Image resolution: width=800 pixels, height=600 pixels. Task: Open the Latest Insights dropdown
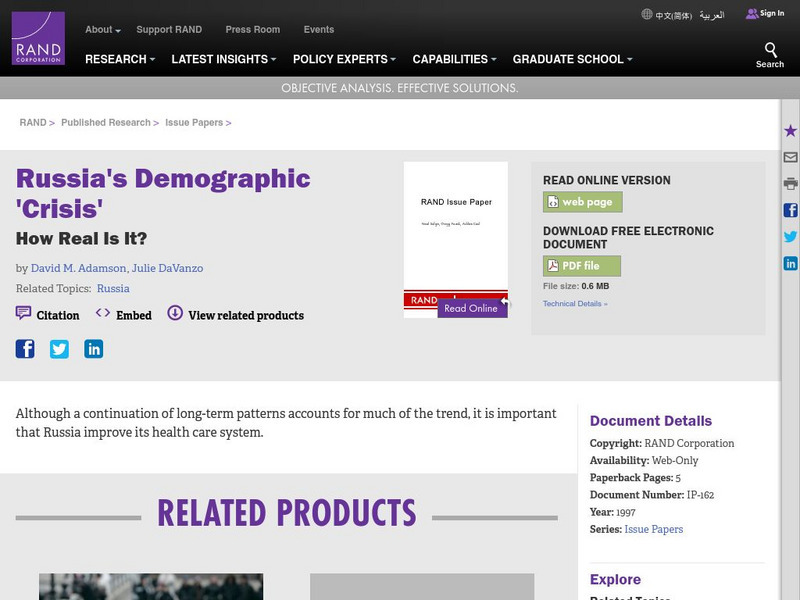click(x=224, y=59)
